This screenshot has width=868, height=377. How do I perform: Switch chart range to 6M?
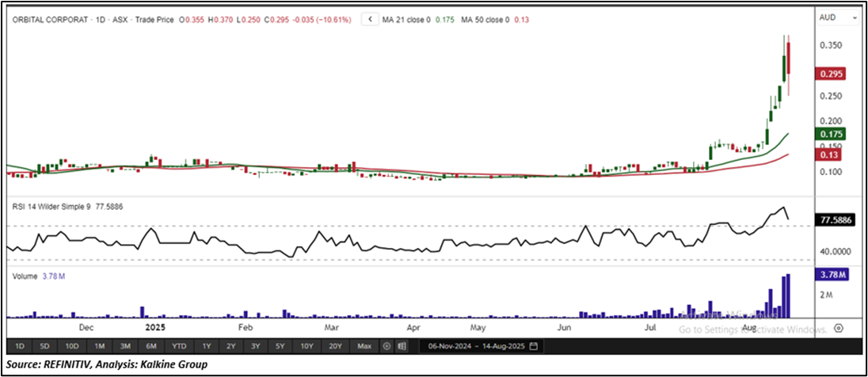coord(152,347)
